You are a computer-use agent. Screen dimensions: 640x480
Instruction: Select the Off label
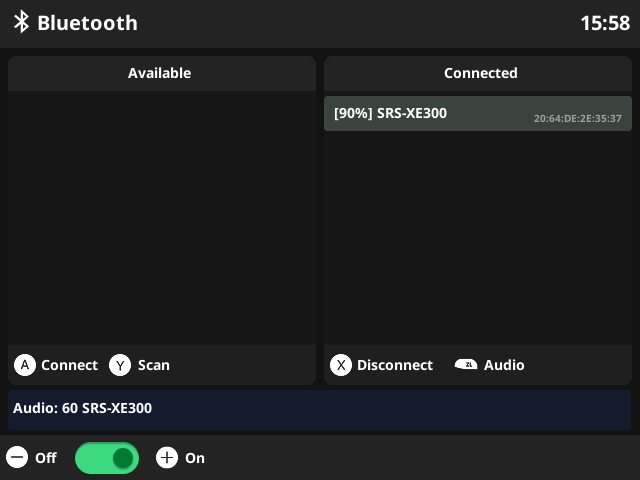click(46, 458)
